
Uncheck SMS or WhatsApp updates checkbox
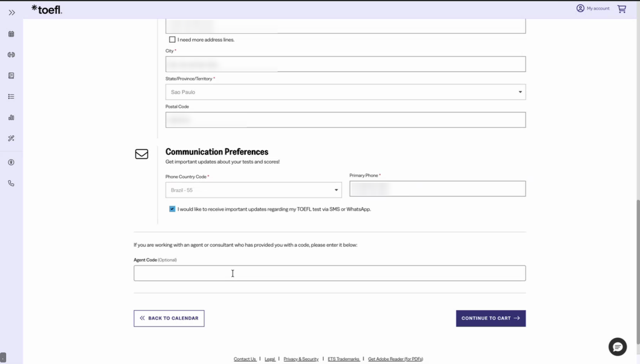click(x=172, y=209)
